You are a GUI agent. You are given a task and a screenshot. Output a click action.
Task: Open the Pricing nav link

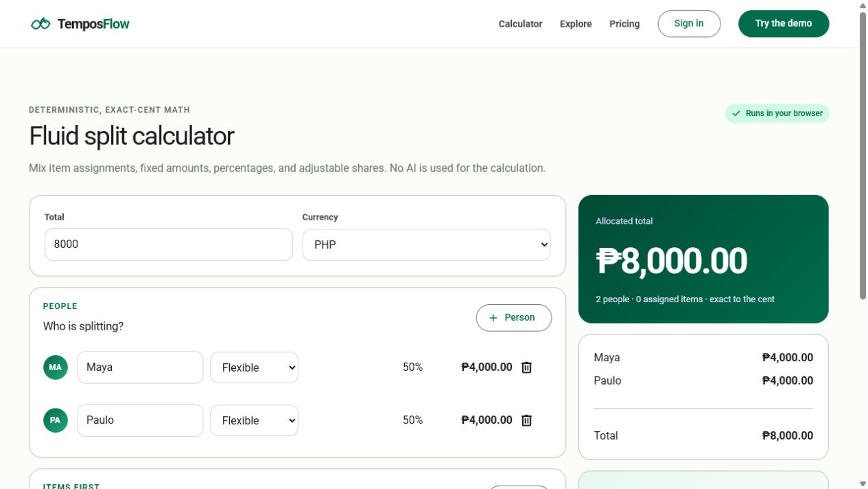click(624, 24)
